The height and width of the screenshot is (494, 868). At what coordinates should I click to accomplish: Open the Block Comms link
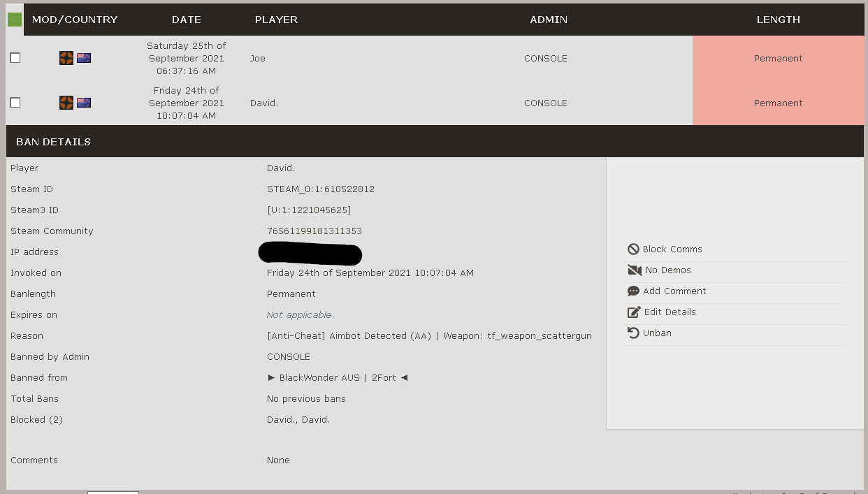(672, 249)
